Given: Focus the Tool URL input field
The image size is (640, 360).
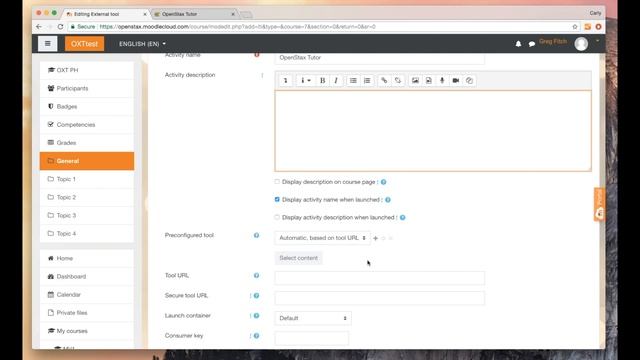Looking at the screenshot, I should click(x=380, y=278).
